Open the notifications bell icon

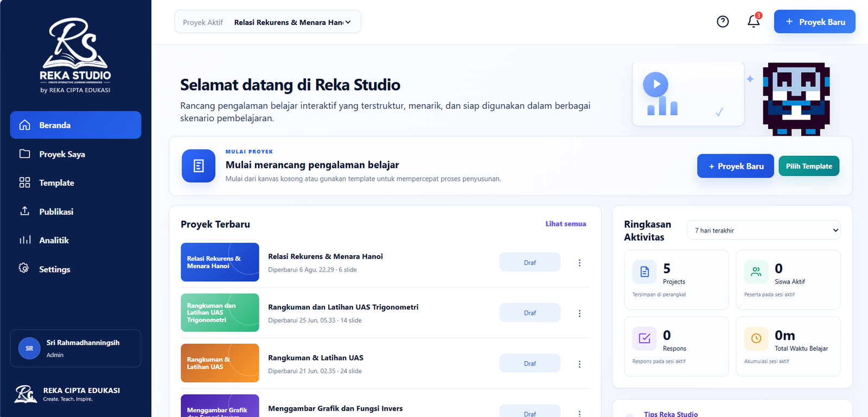point(754,21)
